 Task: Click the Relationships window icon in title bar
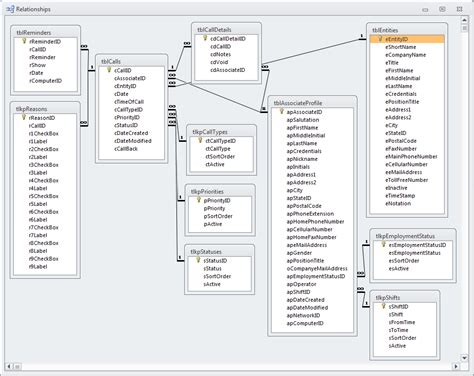point(10,9)
